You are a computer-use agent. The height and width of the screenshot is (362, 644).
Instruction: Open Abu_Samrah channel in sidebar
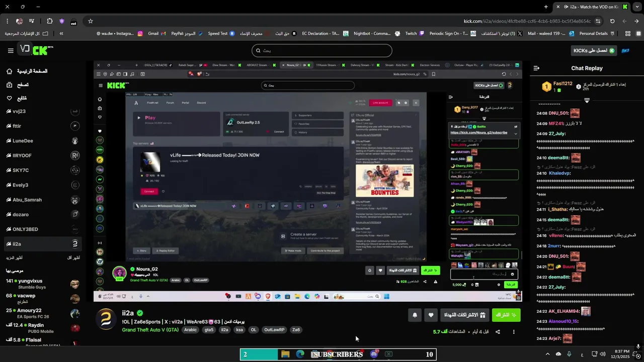click(x=42, y=200)
